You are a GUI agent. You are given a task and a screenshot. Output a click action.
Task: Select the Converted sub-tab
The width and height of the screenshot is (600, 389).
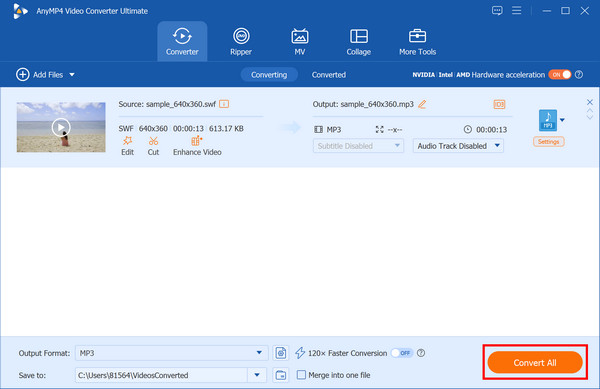[x=329, y=75]
